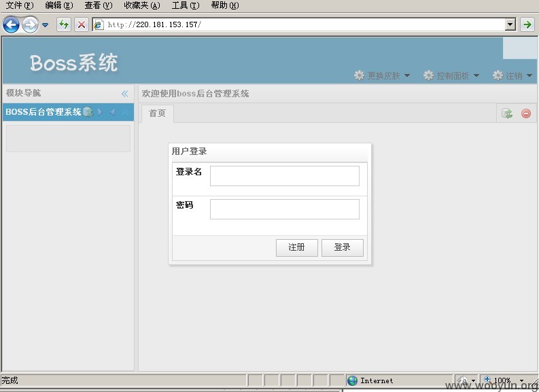The height and width of the screenshot is (392, 539).
Task: Click the 登录 button
Action: [x=343, y=247]
